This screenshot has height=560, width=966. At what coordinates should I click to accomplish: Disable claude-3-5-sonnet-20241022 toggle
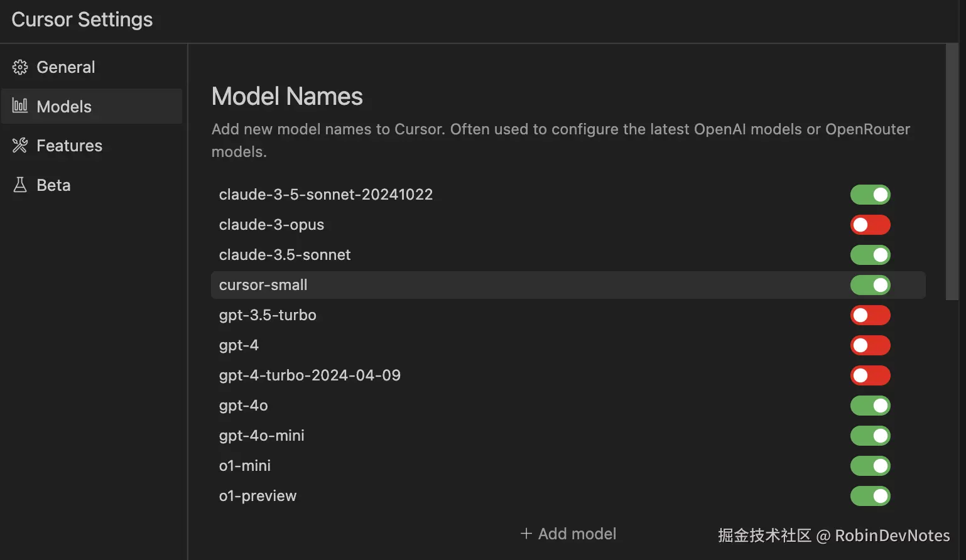pyautogui.click(x=871, y=195)
